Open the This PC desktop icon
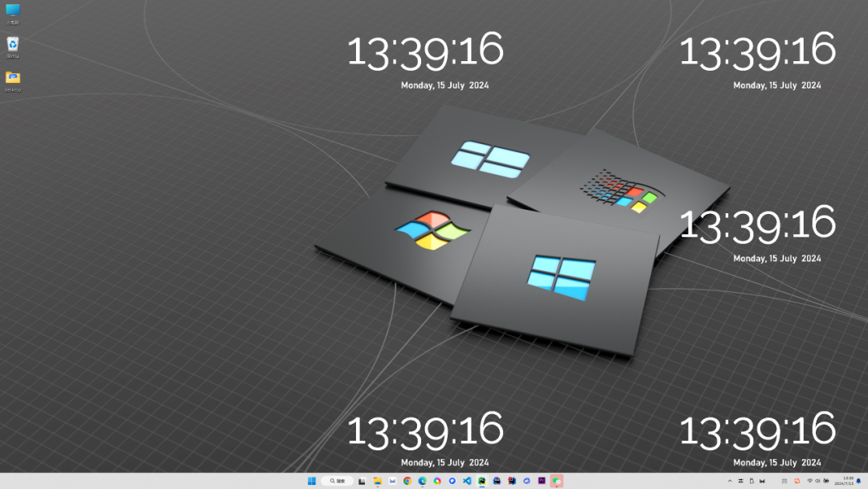 13,14
